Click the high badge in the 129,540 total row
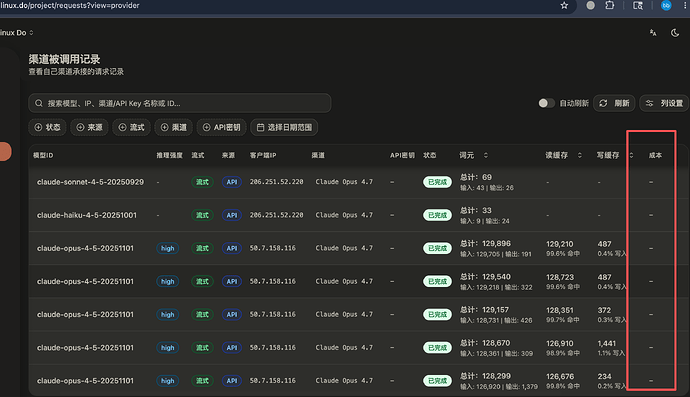Viewport: 690px width, 397px height. tap(168, 281)
